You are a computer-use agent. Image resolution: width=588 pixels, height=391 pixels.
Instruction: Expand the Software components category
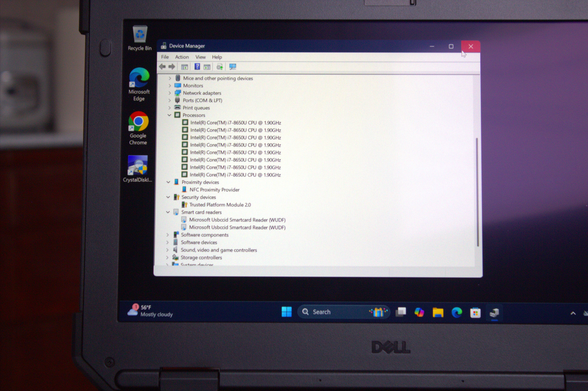pyautogui.click(x=168, y=235)
